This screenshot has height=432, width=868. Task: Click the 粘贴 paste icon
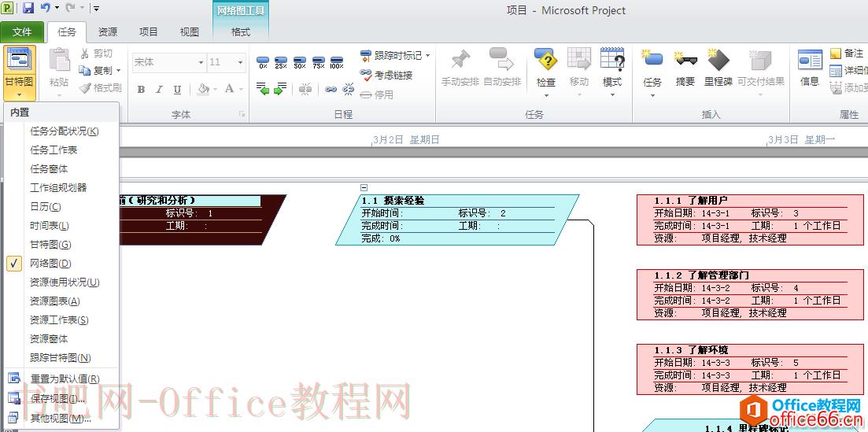[59, 61]
